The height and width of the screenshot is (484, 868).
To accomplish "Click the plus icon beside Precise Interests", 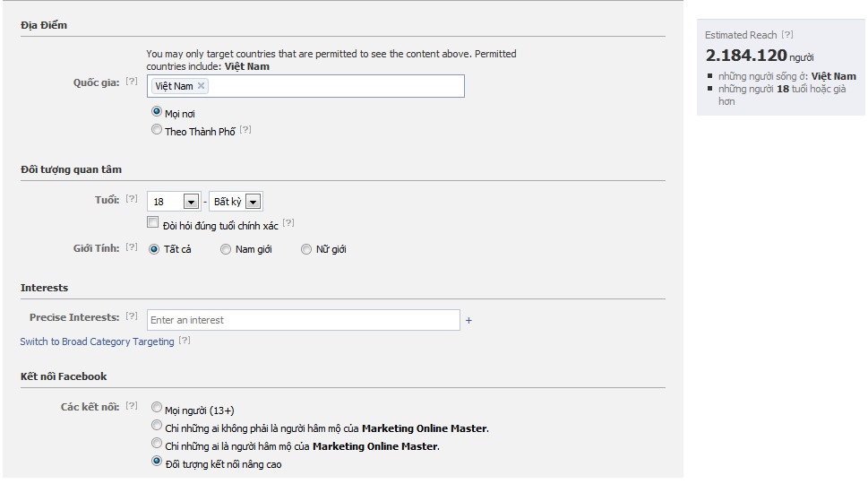I will click(x=468, y=321).
